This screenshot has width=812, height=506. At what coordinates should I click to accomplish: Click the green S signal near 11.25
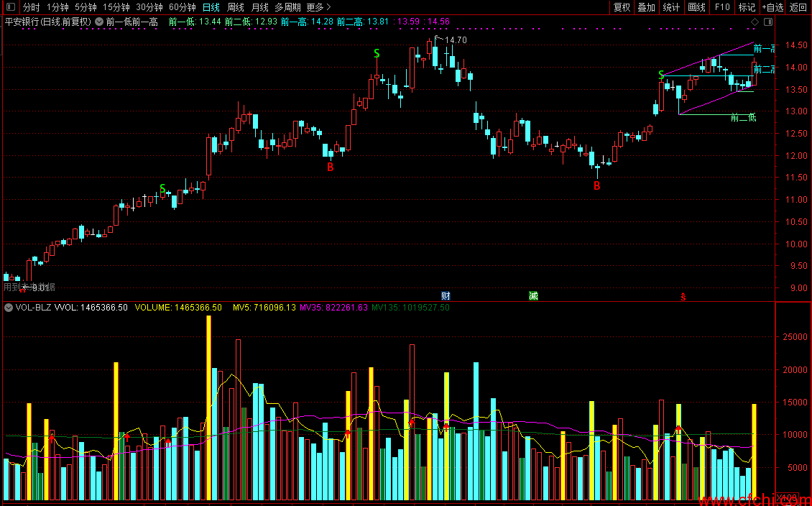[x=162, y=188]
